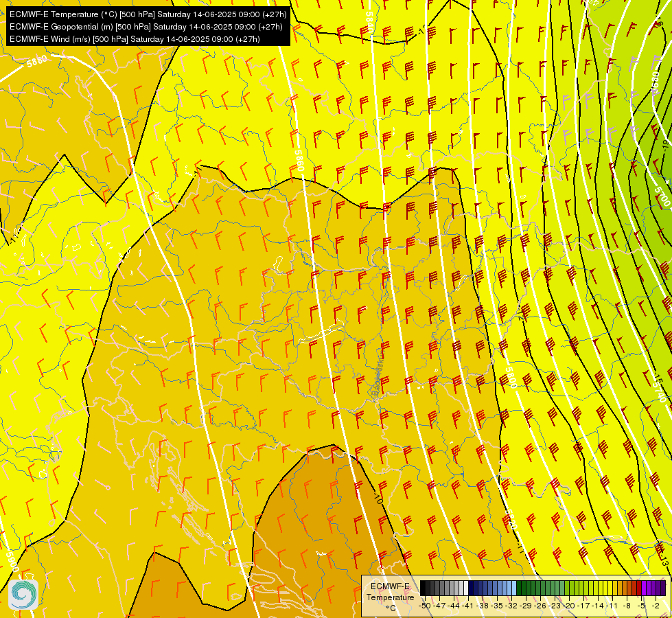Click the white swatch left of the -41 tick
The height and width of the screenshot is (618, 672).
click(x=466, y=588)
